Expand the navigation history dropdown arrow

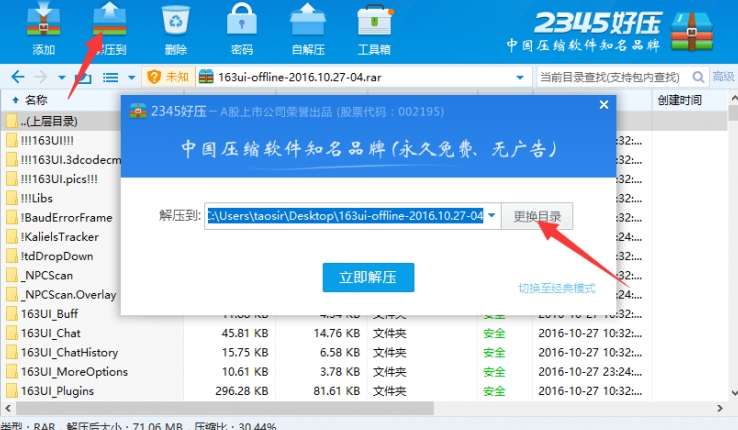(x=62, y=77)
